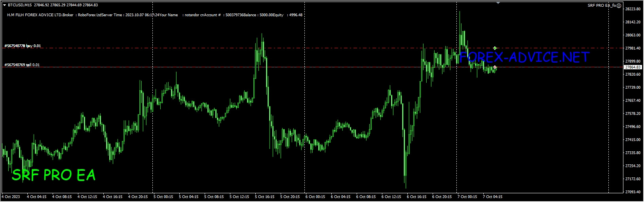Click the 6 Oct 04:15 time label
Image resolution: width=644 pixels, height=202 pixels.
340,196
